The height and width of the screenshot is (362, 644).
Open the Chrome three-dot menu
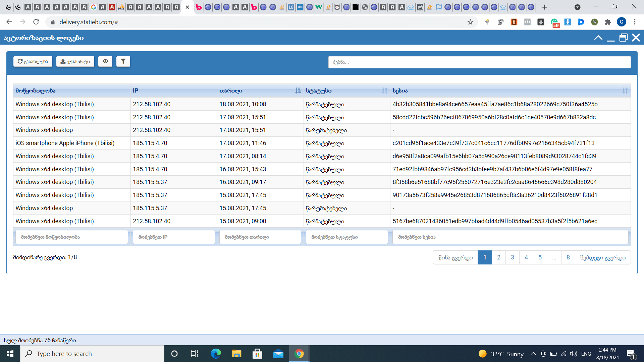pyautogui.click(x=634, y=22)
